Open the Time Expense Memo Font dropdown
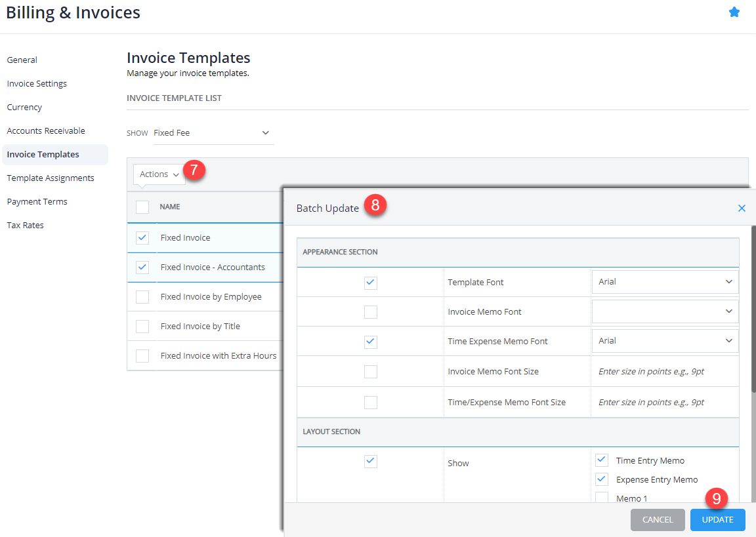 tap(664, 340)
